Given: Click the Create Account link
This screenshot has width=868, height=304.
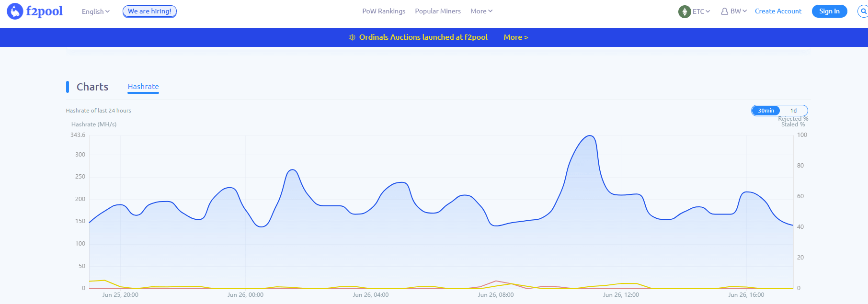Looking at the screenshot, I should pos(777,11).
